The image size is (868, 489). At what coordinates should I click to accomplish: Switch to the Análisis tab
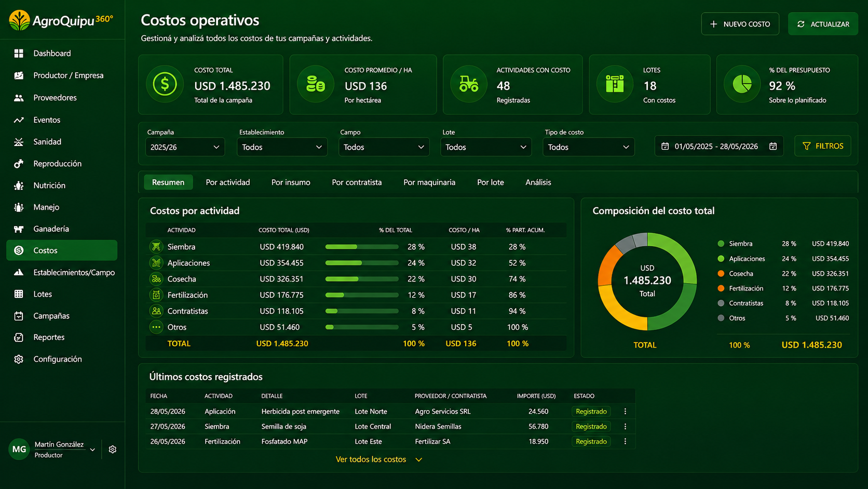[x=538, y=182]
